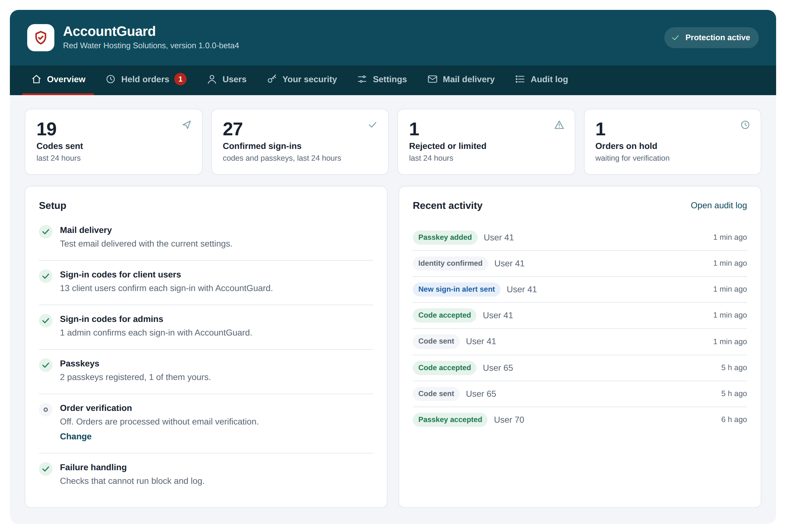Click the Code sent tag for User 41
Viewport: 786px width, 532px height.
436,341
